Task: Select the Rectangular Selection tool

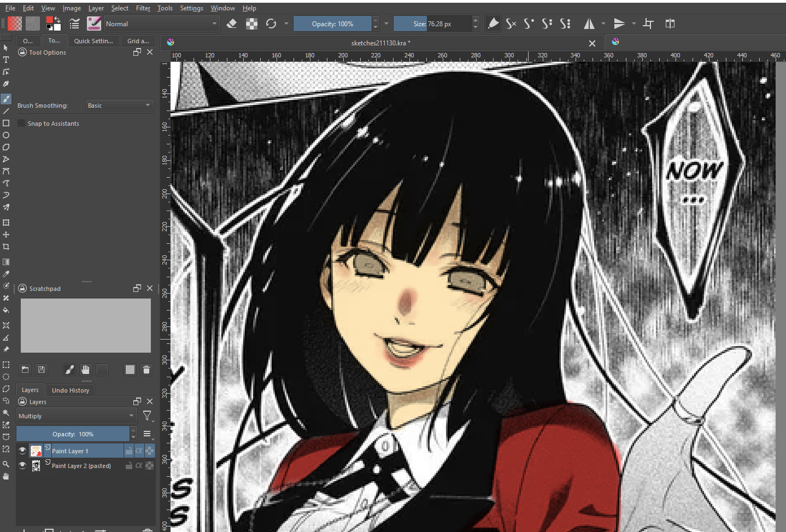Action: click(6, 365)
